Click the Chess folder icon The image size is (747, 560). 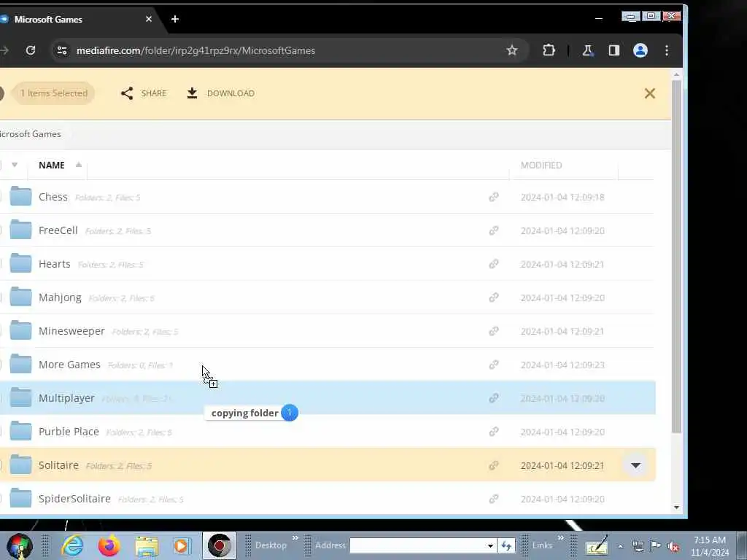pos(20,196)
